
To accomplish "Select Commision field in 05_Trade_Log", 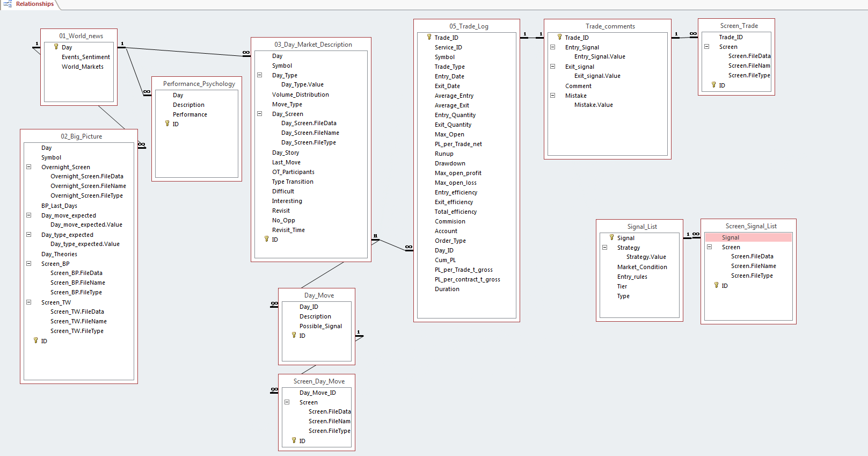I will (450, 221).
